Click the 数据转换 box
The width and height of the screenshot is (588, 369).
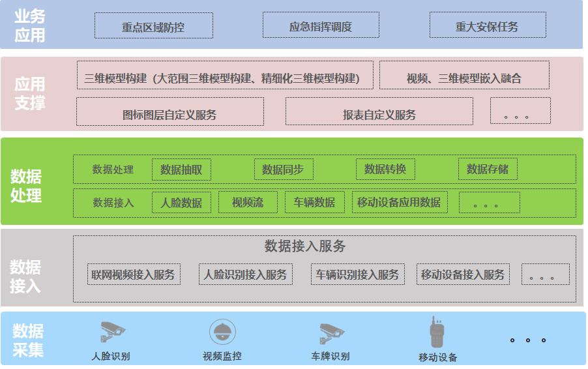pyautogui.click(x=385, y=170)
